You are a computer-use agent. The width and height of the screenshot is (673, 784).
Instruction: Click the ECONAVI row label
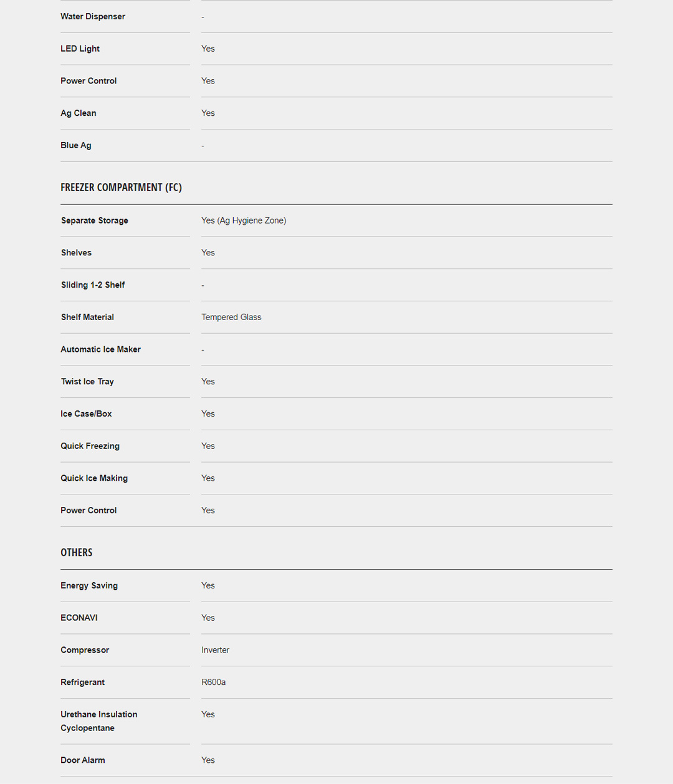click(x=79, y=618)
